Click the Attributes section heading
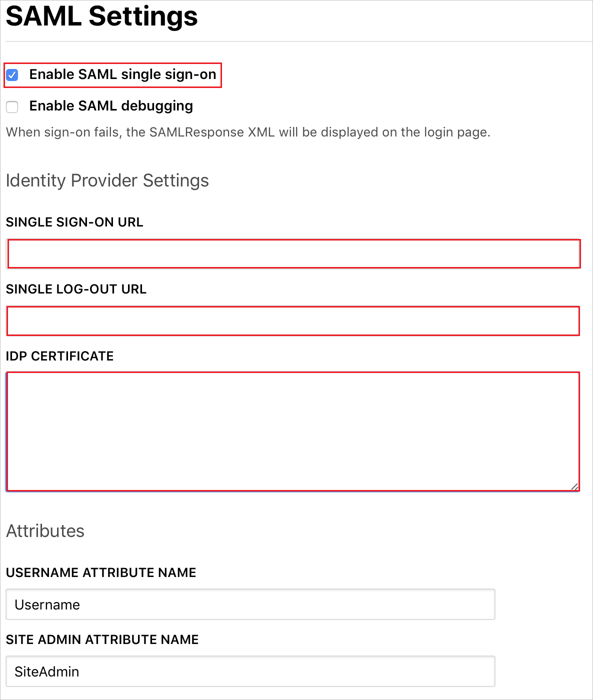This screenshot has height=700, width=593. 45,531
